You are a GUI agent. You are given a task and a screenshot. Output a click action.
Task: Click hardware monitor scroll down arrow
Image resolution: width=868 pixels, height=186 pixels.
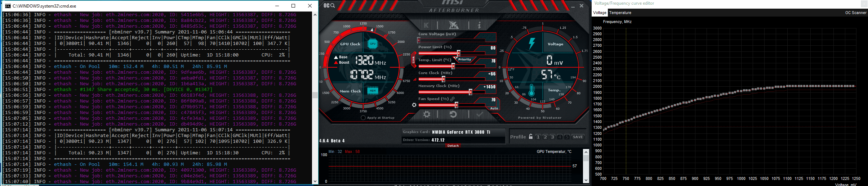click(x=586, y=180)
